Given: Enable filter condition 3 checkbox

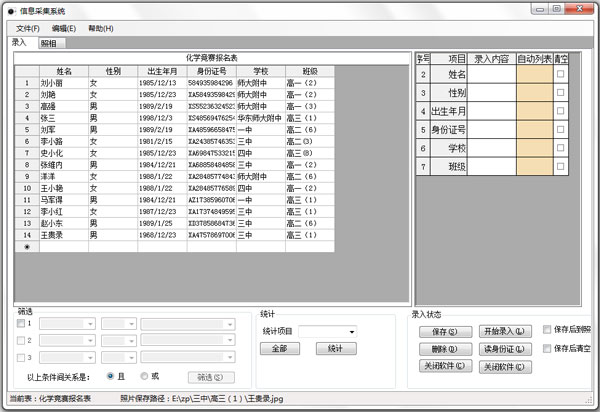Looking at the screenshot, I should pyautogui.click(x=23, y=357).
